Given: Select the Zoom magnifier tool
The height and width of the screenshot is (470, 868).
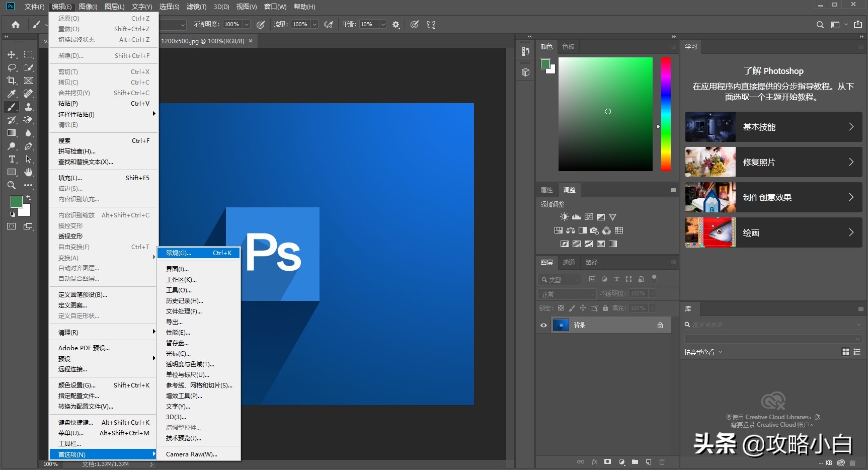Looking at the screenshot, I should pos(12,185).
